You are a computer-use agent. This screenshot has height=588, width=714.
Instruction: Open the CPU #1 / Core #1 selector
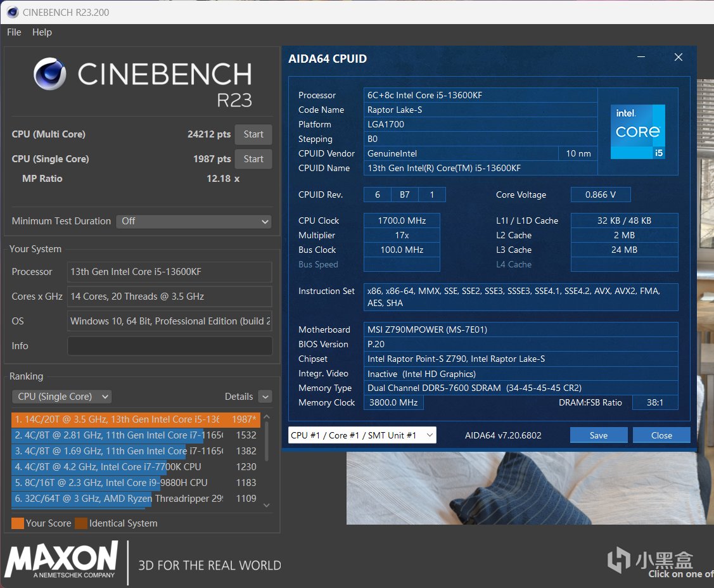tap(362, 435)
